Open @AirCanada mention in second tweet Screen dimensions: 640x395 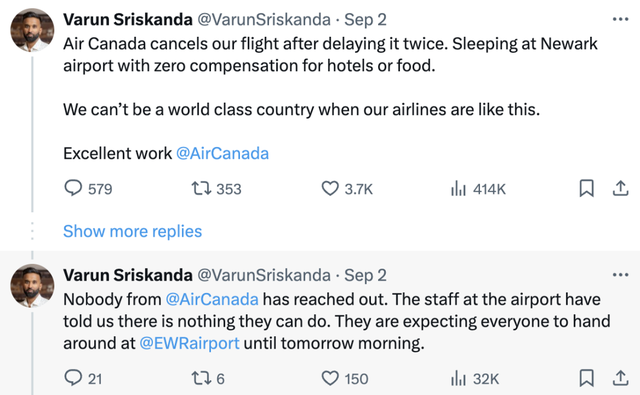[212, 300]
